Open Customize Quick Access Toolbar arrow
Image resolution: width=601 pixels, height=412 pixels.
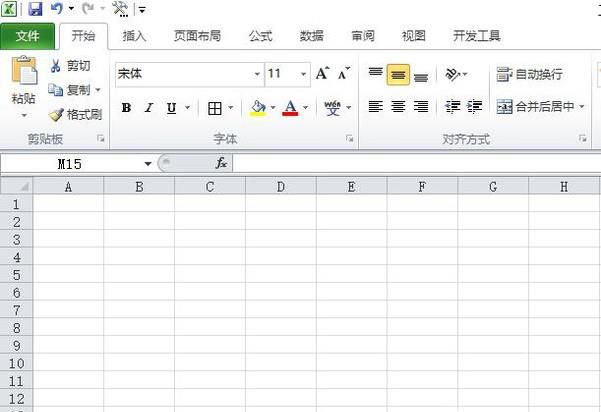(142, 10)
